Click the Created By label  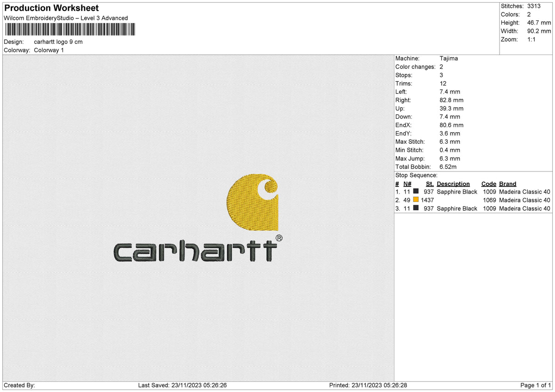coord(19,386)
